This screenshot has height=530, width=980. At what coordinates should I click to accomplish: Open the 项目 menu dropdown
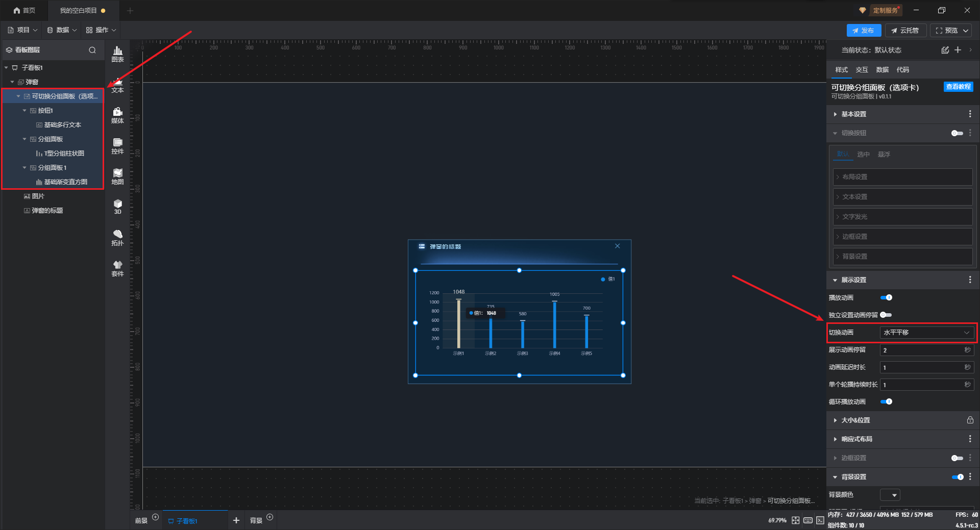tap(22, 30)
